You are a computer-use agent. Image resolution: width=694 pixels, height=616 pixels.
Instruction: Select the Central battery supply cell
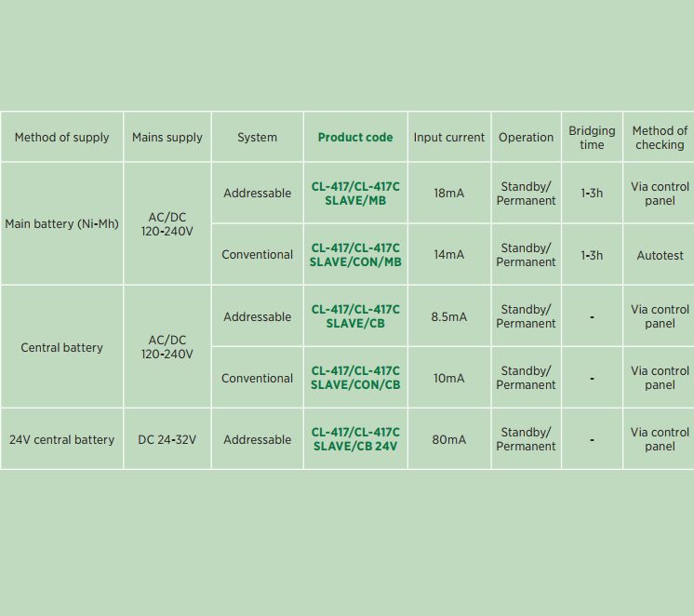61,348
